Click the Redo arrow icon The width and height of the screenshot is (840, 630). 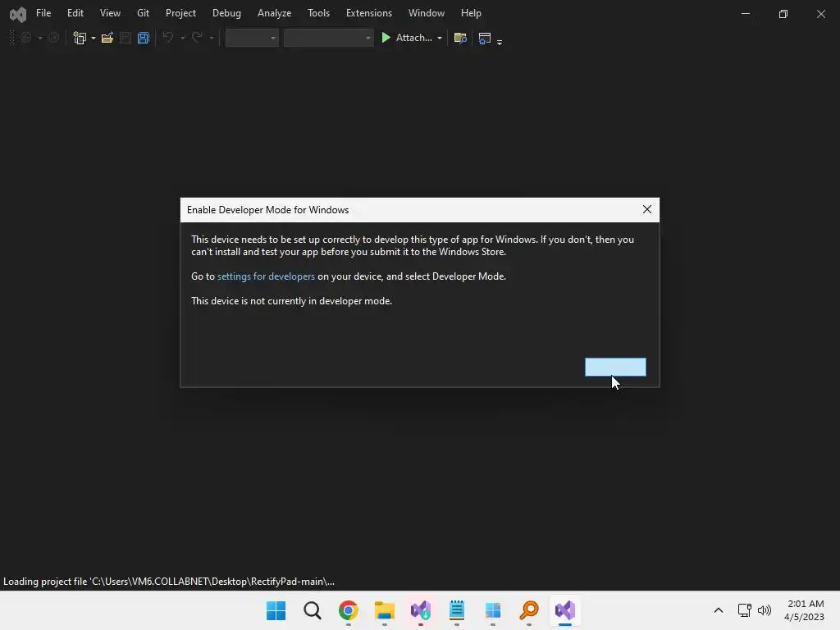pos(197,38)
